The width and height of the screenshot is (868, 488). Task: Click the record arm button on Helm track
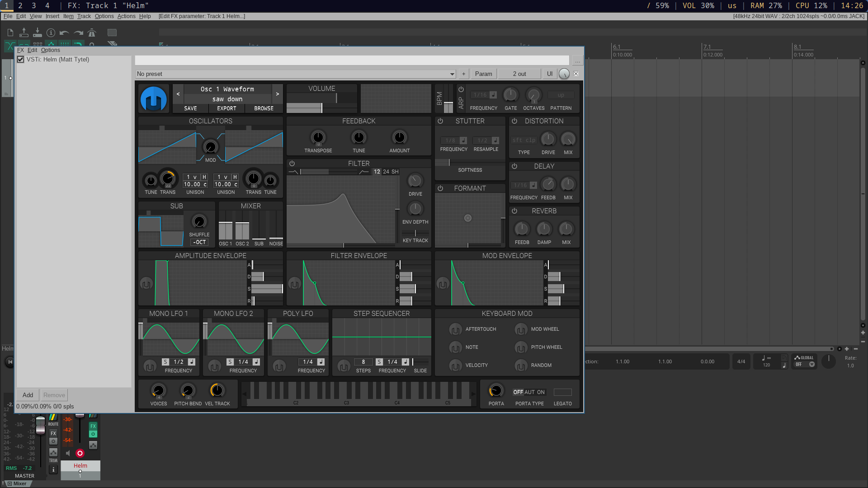pos(80,453)
